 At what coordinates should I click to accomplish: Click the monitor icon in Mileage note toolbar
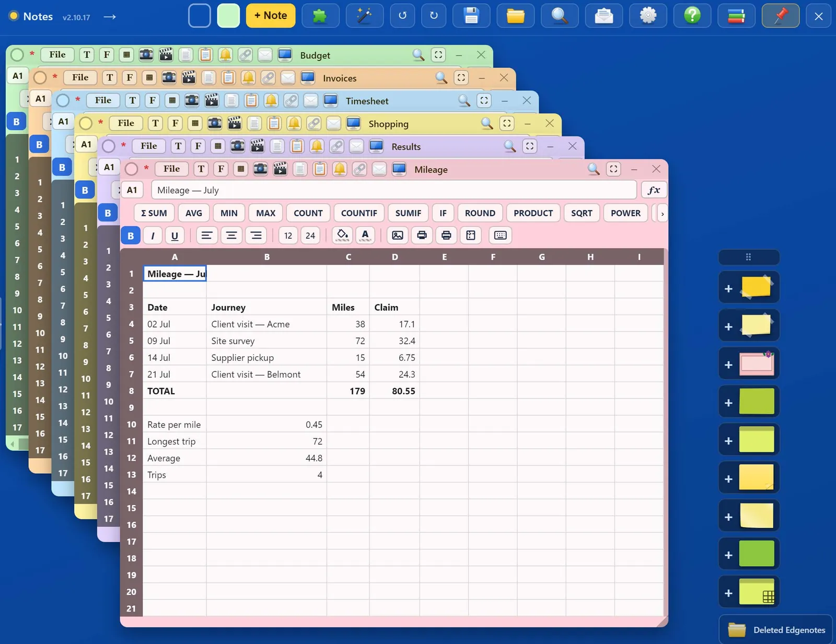tap(399, 169)
